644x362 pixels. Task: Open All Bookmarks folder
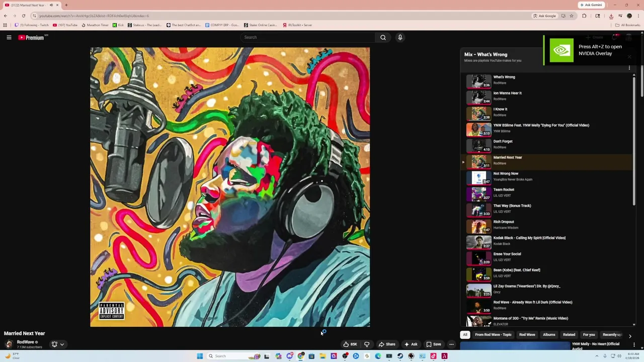click(628, 25)
